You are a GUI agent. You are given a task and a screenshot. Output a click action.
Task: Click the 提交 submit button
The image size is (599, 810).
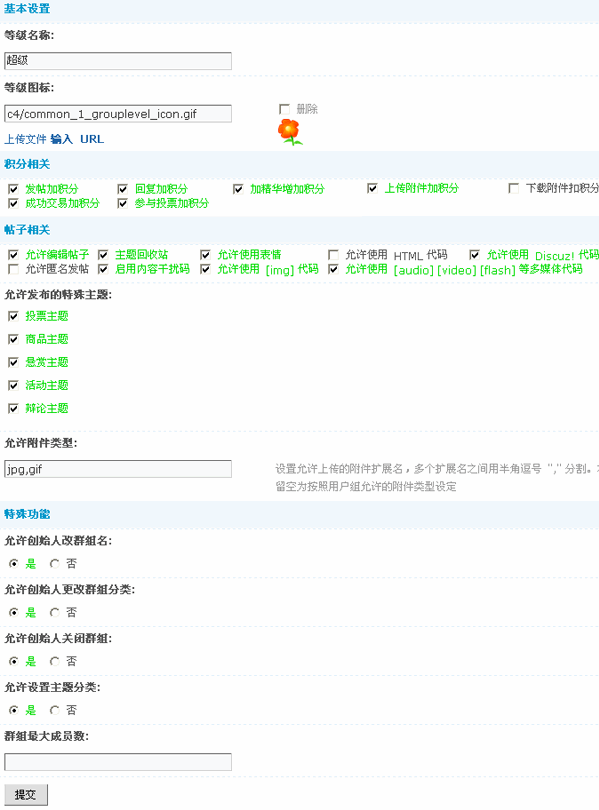(26, 795)
